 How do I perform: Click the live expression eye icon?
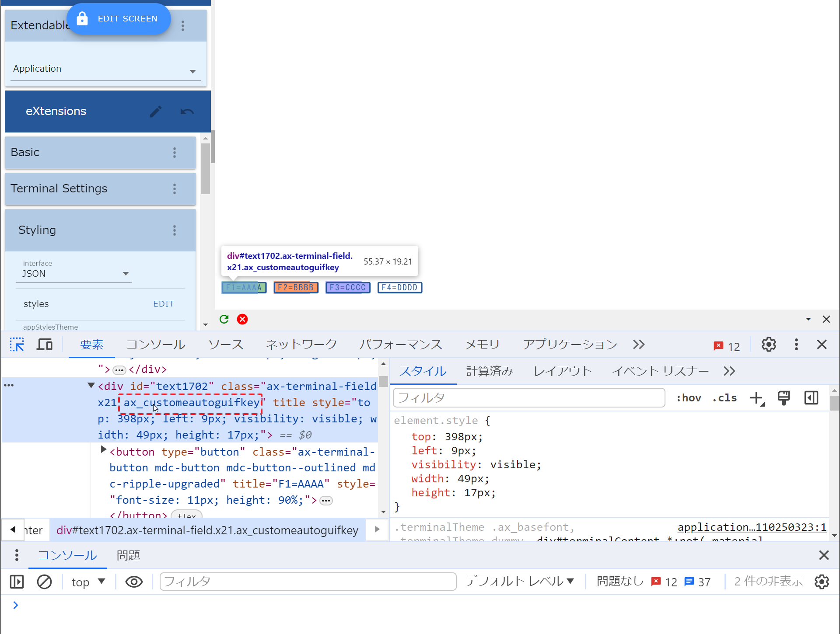134,582
